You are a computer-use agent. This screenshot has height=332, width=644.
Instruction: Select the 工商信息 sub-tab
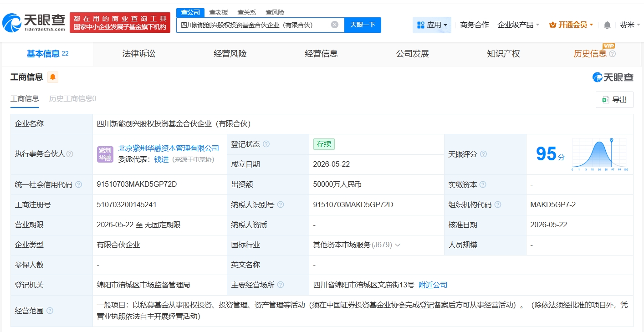point(25,98)
